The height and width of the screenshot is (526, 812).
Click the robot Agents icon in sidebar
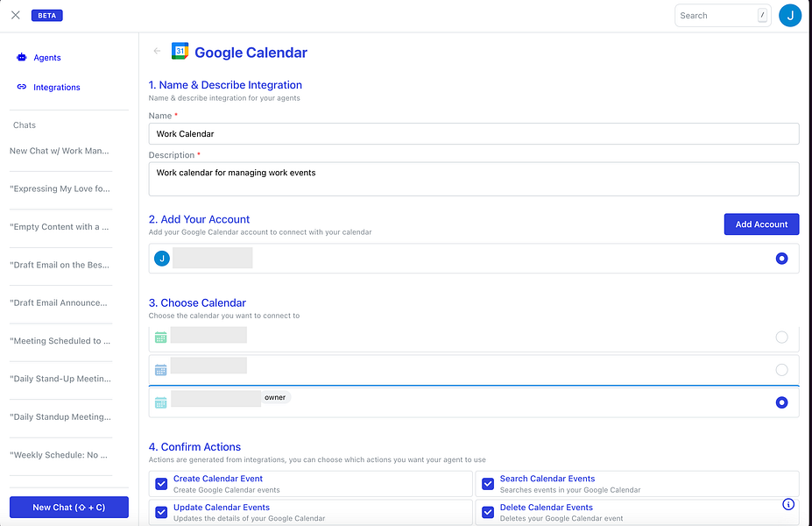point(21,58)
